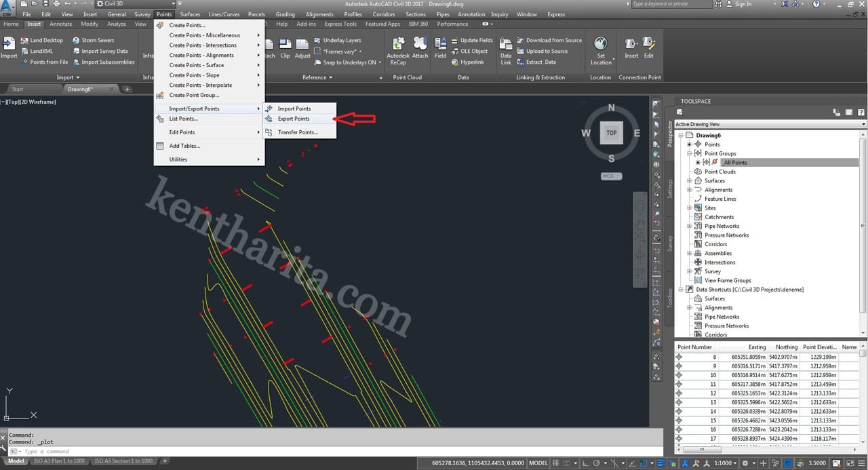The width and height of the screenshot is (868, 470).
Task: Click the command line input field
Action: tap(271, 452)
